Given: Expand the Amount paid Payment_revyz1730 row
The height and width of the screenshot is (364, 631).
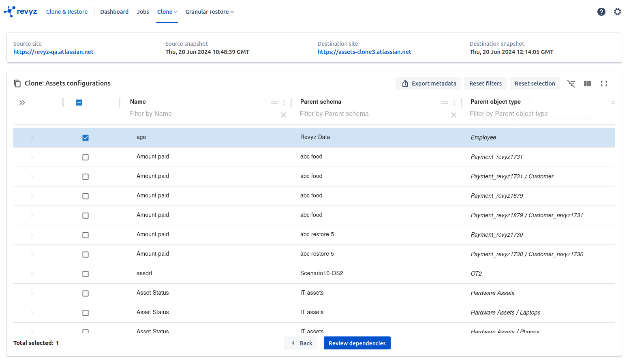Looking at the screenshot, I should [32, 235].
